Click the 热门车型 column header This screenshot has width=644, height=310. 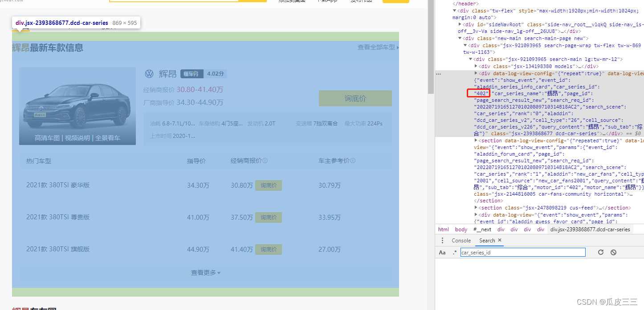click(x=39, y=161)
